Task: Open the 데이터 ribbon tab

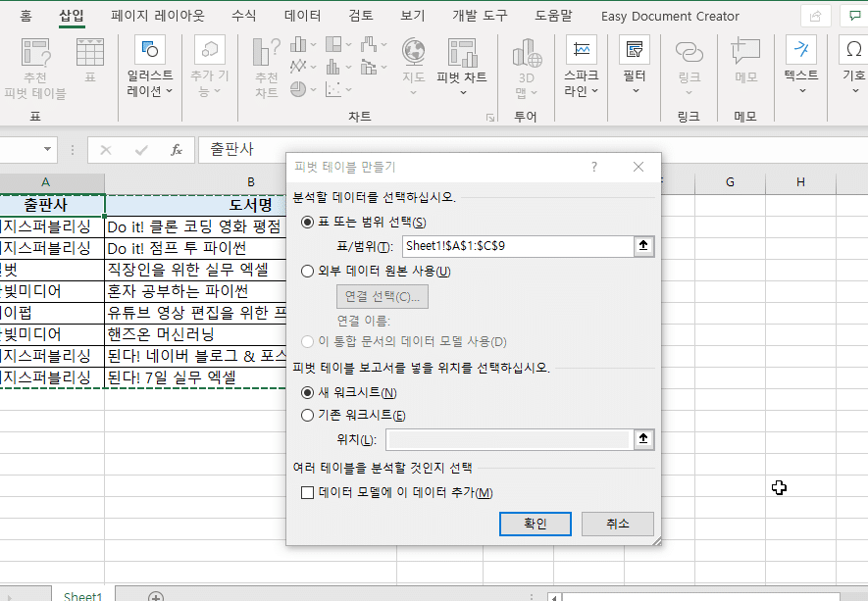Action: tap(302, 17)
